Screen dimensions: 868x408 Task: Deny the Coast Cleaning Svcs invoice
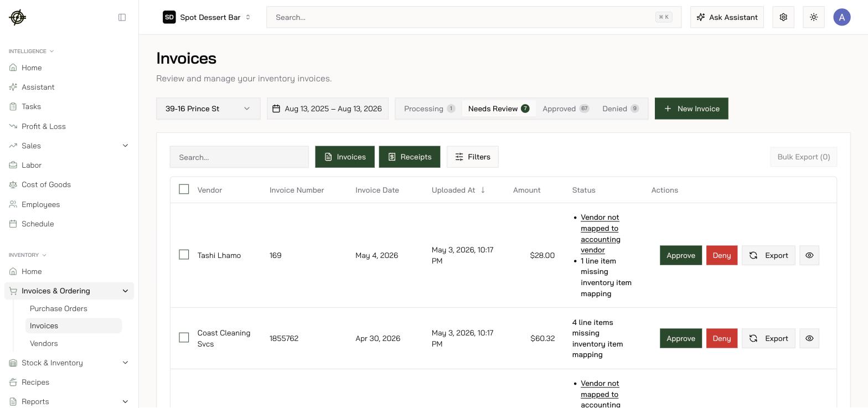pyautogui.click(x=722, y=338)
